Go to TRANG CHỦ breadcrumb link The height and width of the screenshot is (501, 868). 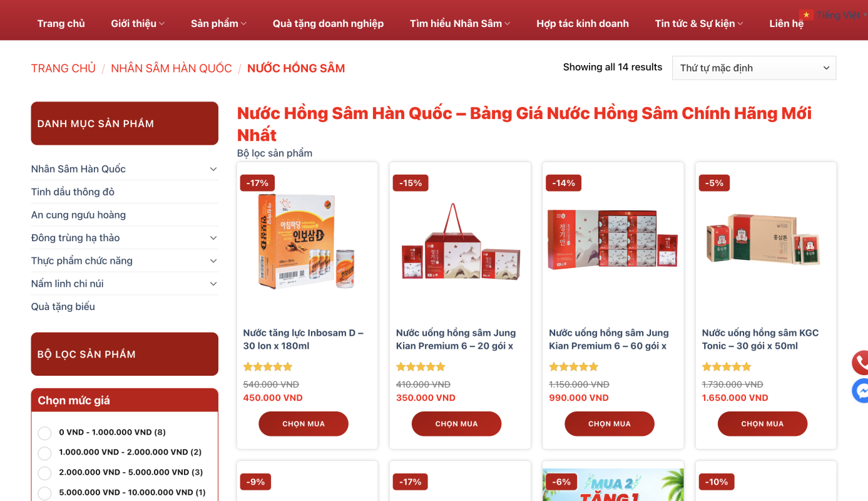pos(63,68)
